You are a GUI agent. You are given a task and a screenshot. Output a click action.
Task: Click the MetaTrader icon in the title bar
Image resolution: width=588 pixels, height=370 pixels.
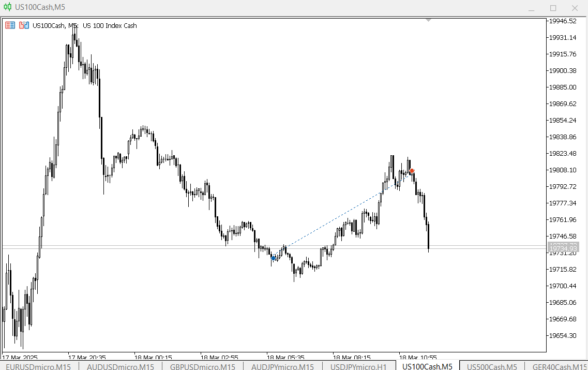[x=7, y=7]
